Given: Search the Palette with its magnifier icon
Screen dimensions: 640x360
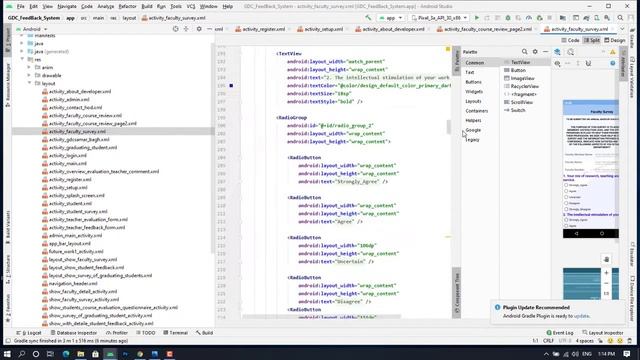Looking at the screenshot, I should tap(524, 52).
